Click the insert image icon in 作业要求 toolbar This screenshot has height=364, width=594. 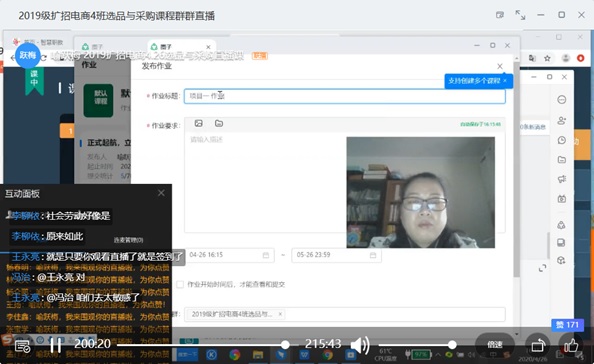pos(198,123)
